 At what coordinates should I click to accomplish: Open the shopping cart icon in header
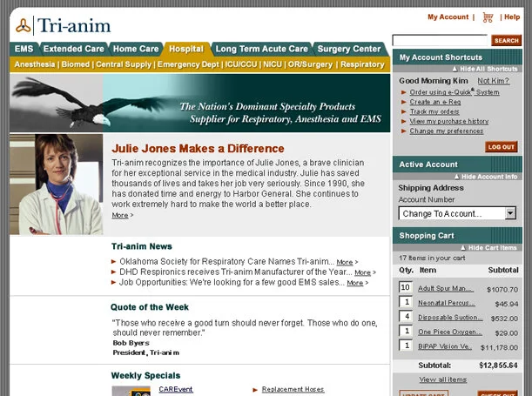point(488,17)
